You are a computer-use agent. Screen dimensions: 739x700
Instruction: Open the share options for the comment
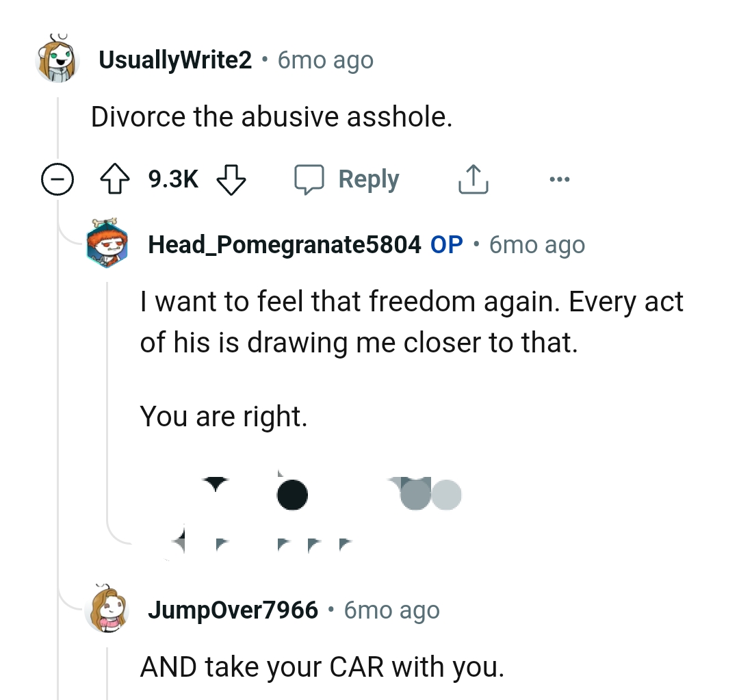coord(472,179)
